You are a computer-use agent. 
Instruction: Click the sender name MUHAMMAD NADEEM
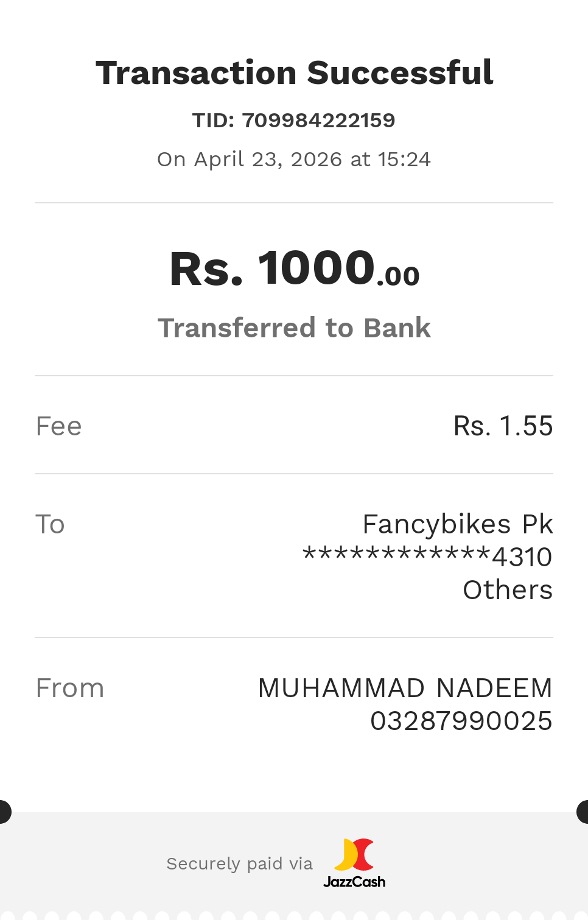click(405, 688)
